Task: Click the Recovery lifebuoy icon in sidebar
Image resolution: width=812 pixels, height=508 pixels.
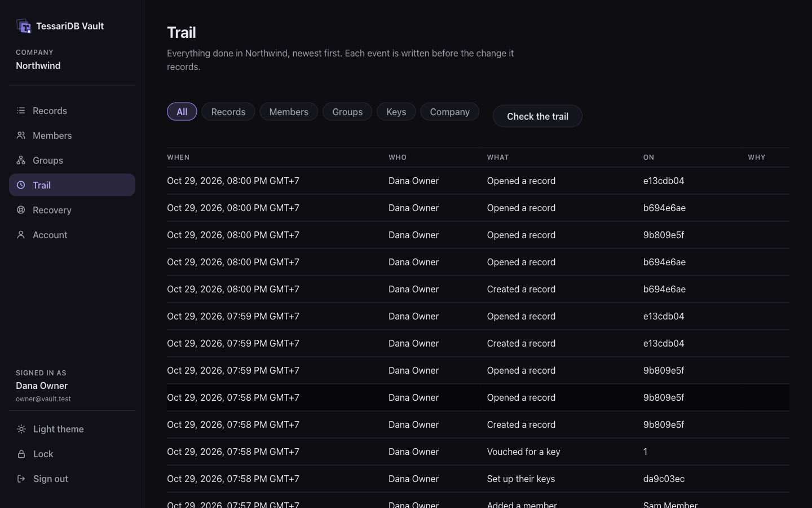Action: 21,210
